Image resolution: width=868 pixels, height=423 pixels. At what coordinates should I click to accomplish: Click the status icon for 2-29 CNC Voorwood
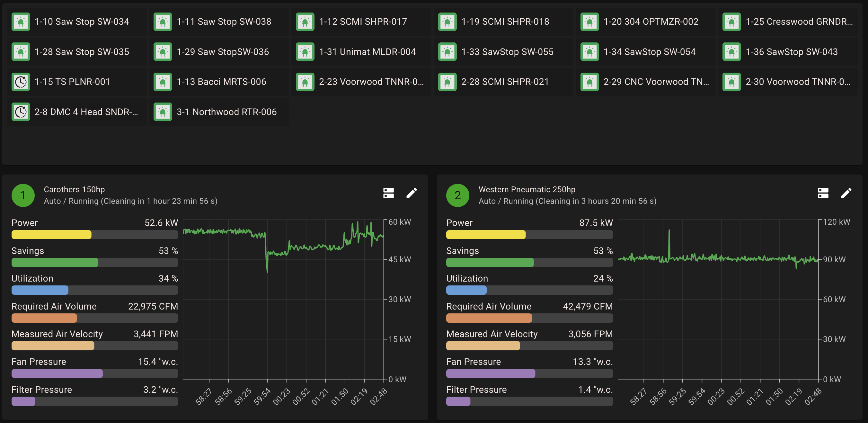click(589, 82)
